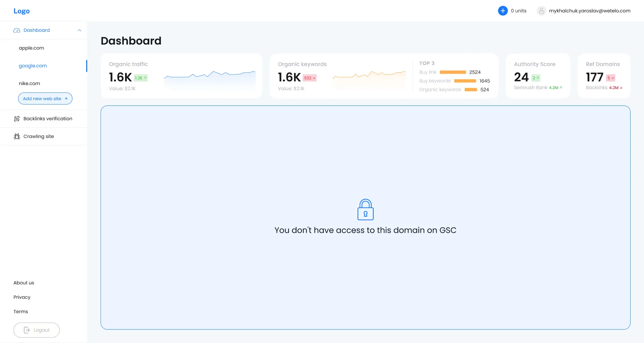Image resolution: width=644 pixels, height=343 pixels.
Task: View the Terms page
Action: coord(20,312)
